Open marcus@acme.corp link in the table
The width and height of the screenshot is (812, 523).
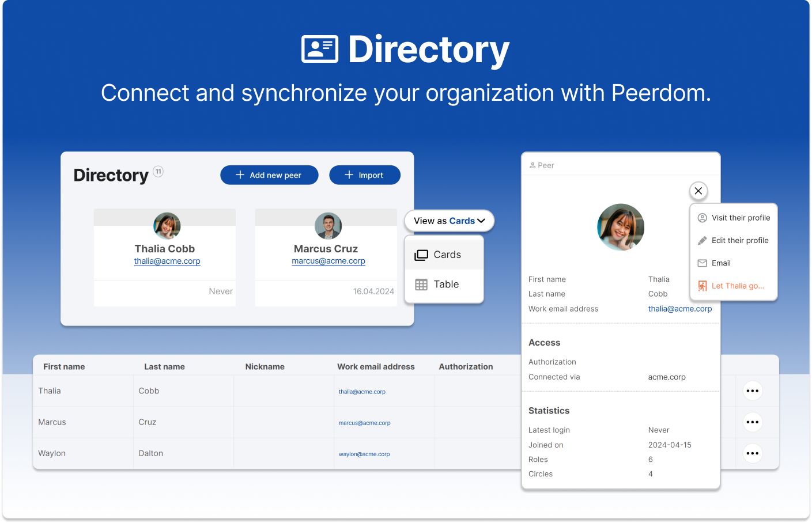point(364,423)
